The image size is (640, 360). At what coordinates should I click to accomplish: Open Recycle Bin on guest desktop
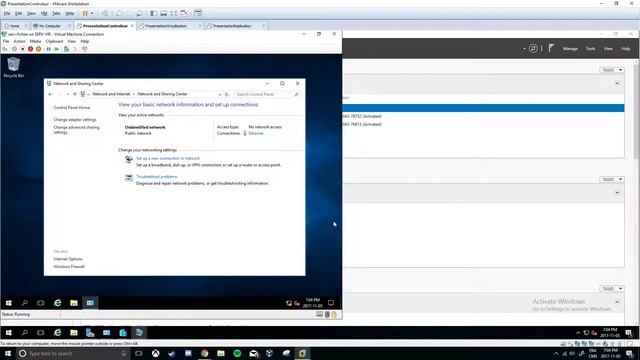click(x=13, y=67)
